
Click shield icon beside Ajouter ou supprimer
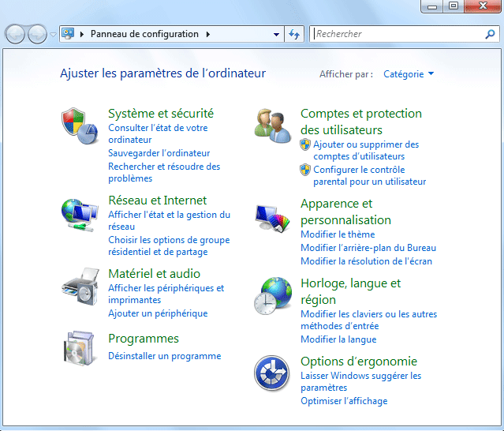[305, 144]
